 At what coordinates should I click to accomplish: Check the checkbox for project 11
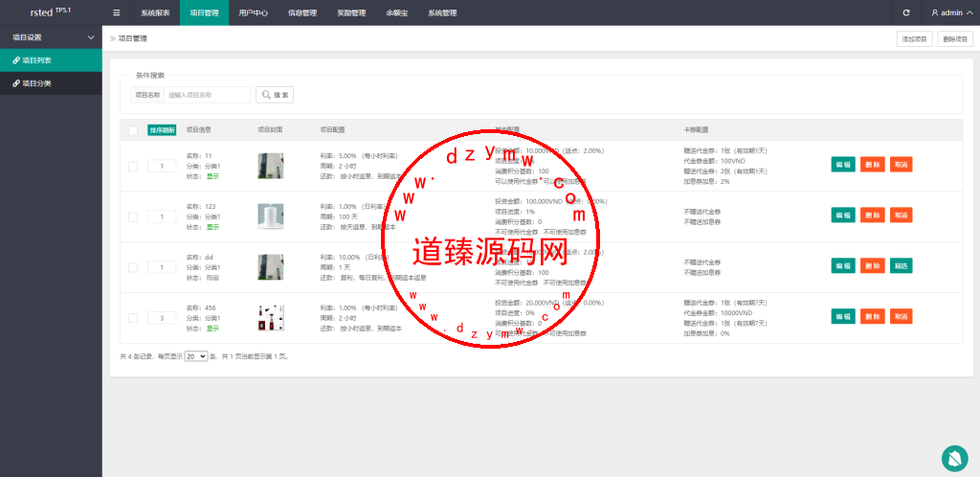tap(132, 167)
